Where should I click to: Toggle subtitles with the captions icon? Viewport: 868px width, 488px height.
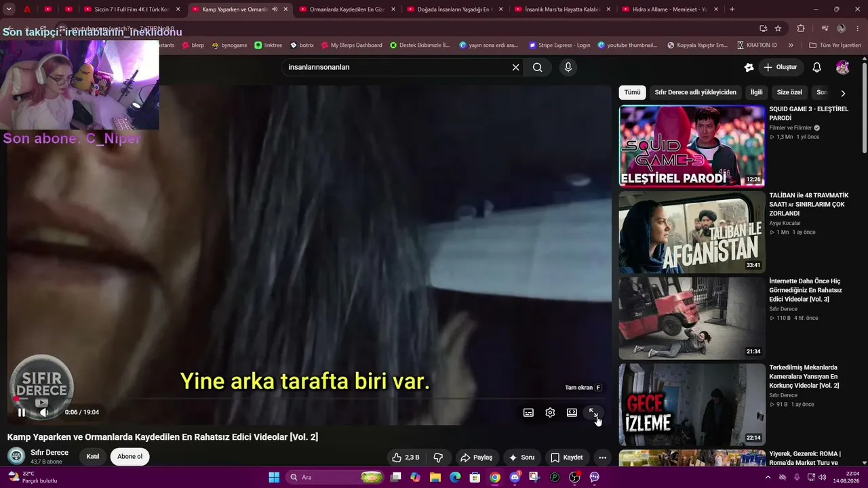click(528, 413)
